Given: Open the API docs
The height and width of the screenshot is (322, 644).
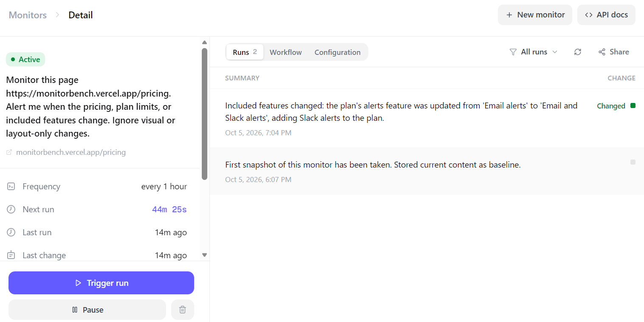Looking at the screenshot, I should (x=606, y=15).
